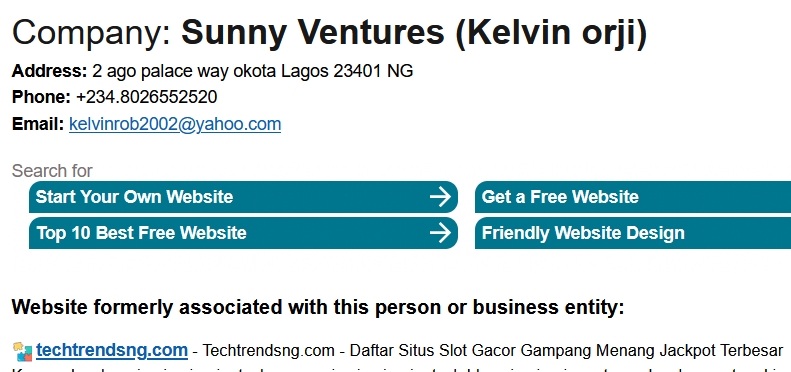791x372 pixels.
Task: Click the Sunny Ventures company name in the heading
Action: [x=313, y=31]
